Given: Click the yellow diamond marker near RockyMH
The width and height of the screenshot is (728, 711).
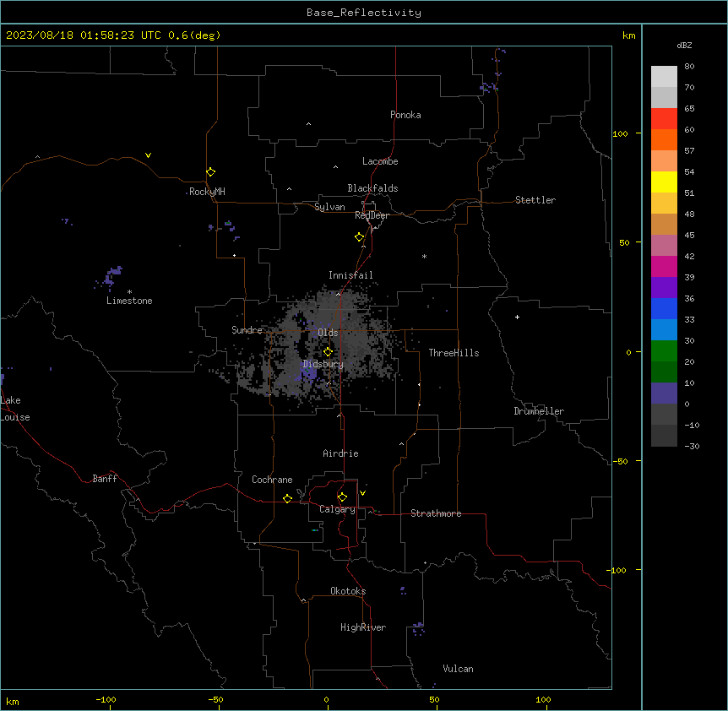Looking at the screenshot, I should coord(210,172).
